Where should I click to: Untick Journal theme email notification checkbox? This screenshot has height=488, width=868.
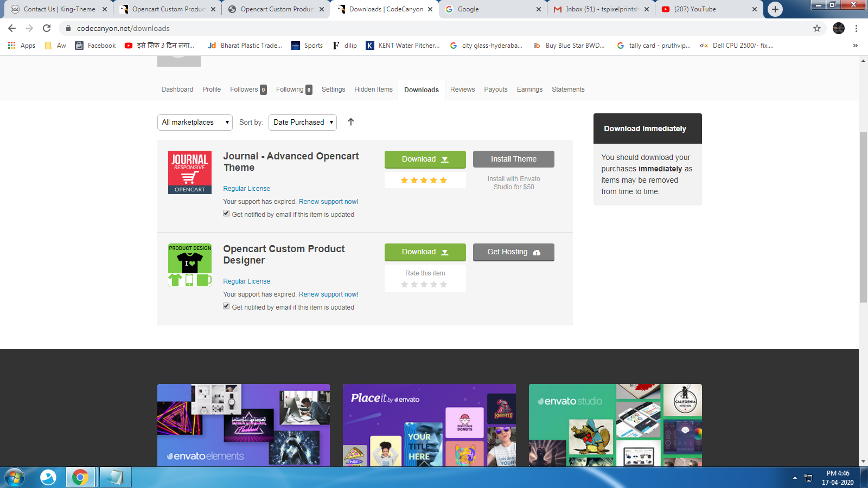click(226, 214)
